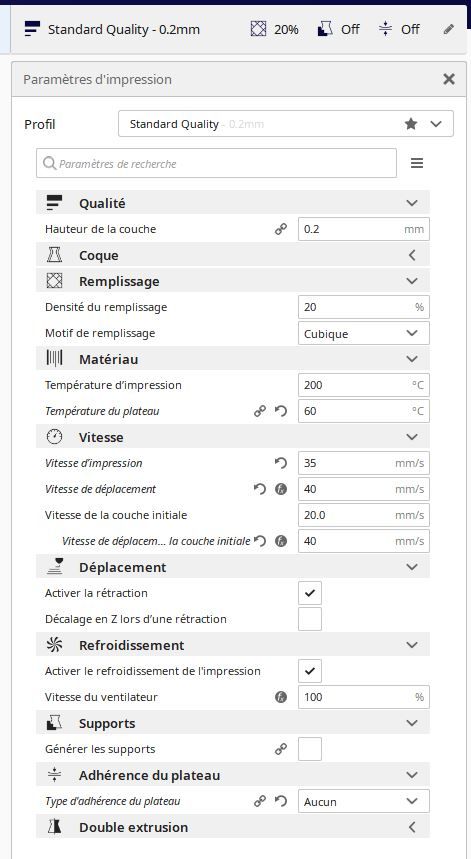The image size is (471, 859).
Task: Reset the initial layer travel speed revert arrow
Action: pos(260,541)
